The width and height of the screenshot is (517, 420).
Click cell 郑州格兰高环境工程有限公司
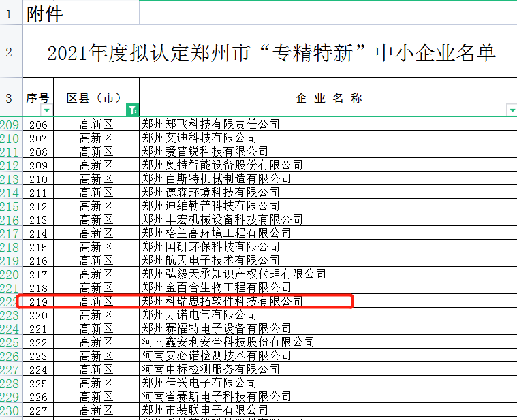click(x=328, y=233)
